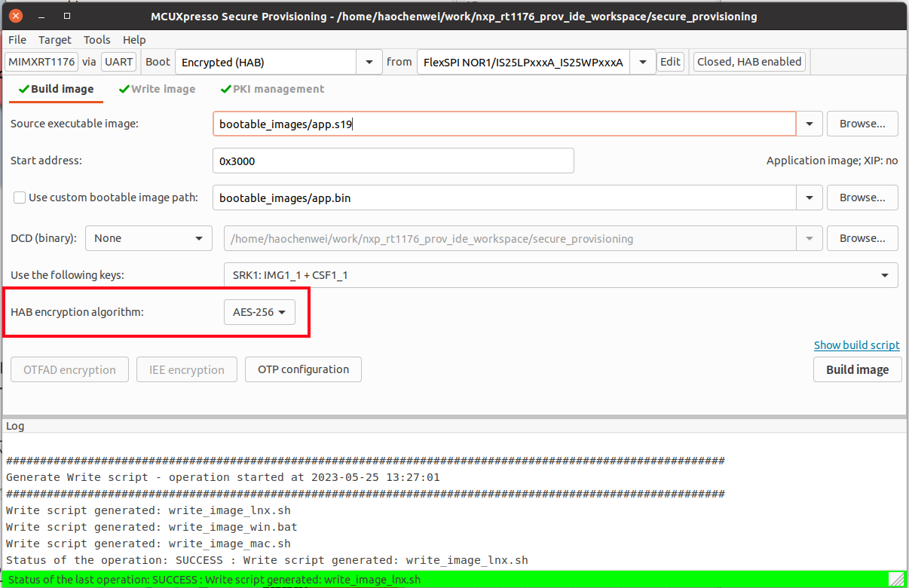Open the boot device dropdown showing FlexSPI NOR1

[x=536, y=62]
